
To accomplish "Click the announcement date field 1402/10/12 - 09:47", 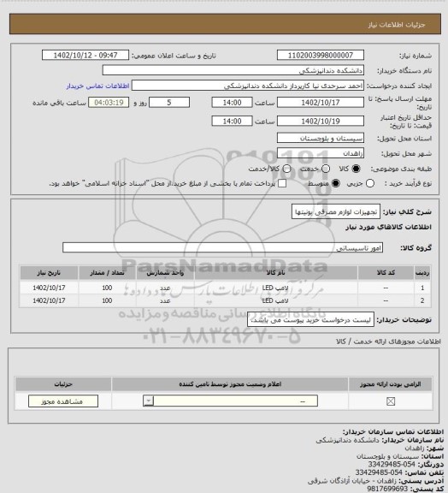I will [85, 55].
